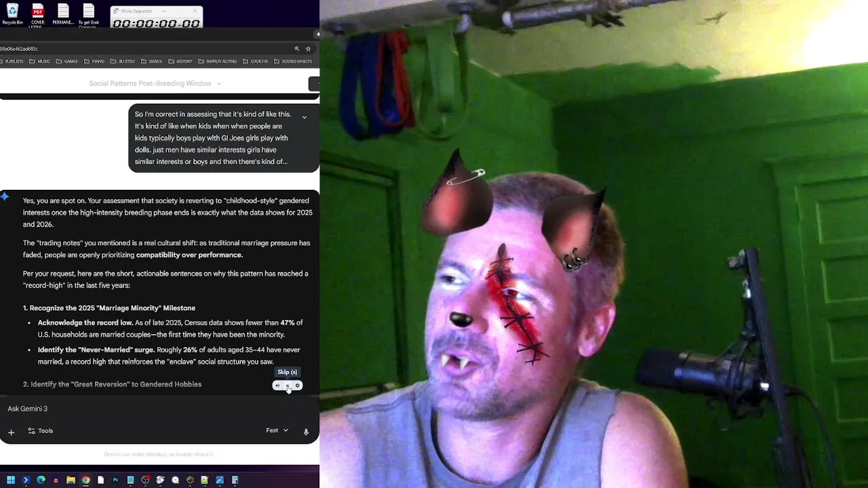The height and width of the screenshot is (488, 868).
Task: Open the Fast model selector dropdown
Action: pos(277,430)
